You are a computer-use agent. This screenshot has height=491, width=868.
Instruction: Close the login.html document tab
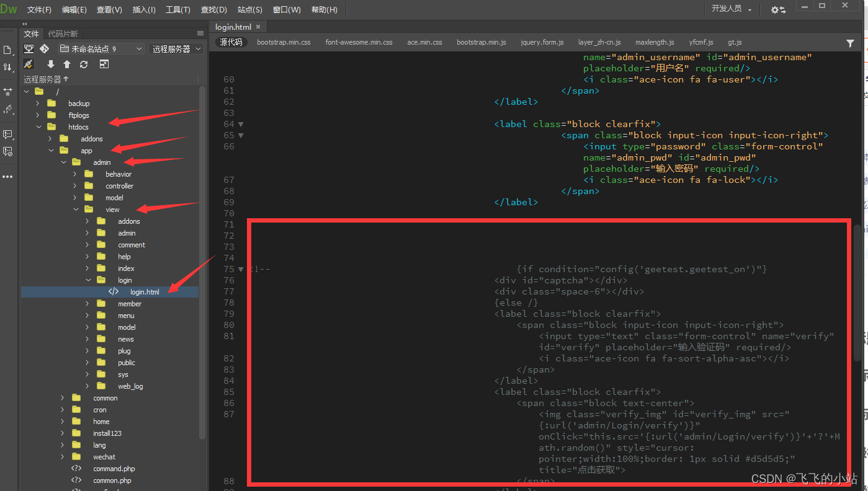pyautogui.click(x=258, y=27)
